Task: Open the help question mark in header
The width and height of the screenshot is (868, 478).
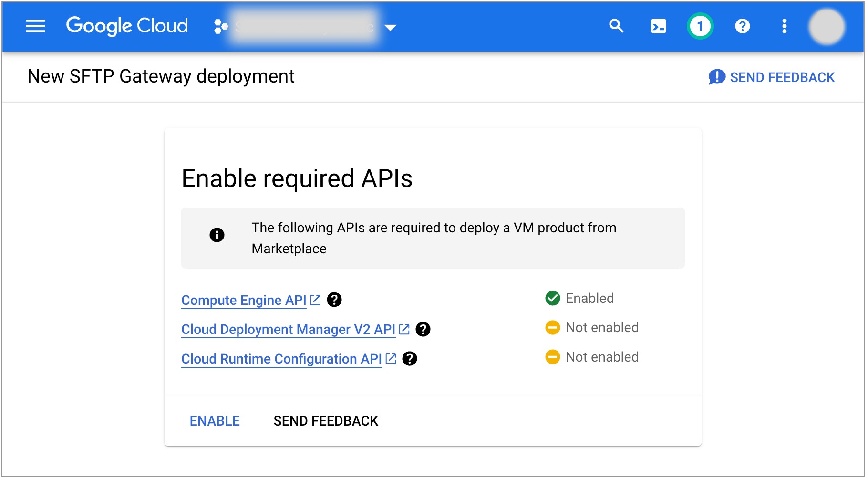Action: click(x=742, y=26)
